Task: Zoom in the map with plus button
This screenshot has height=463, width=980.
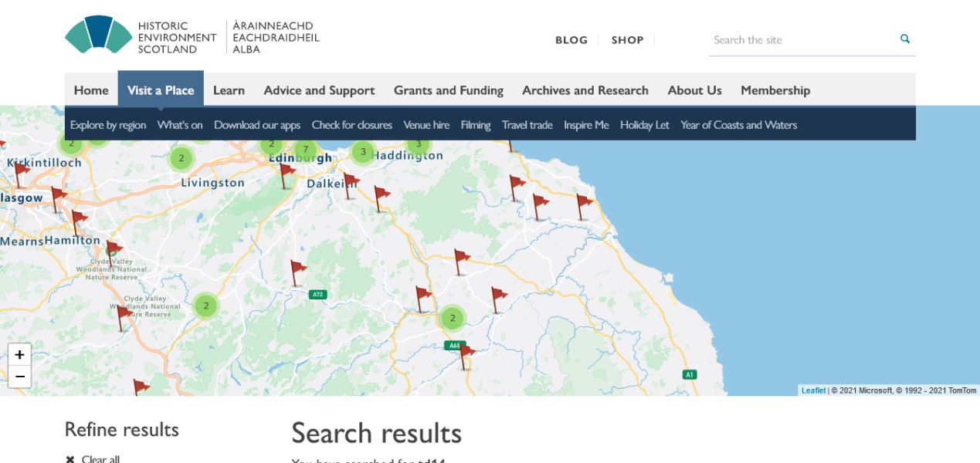Action: point(19,355)
